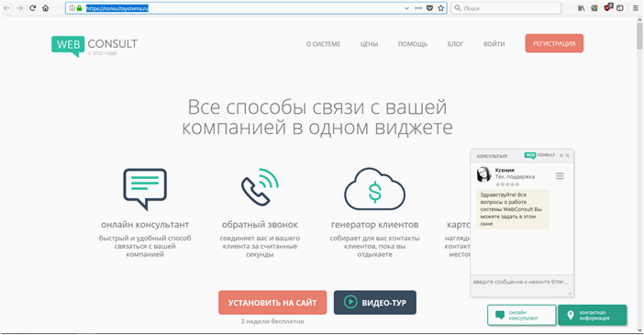Go to the ПОМОЩЬ help section
This screenshot has height=335, width=644.
tap(413, 44)
